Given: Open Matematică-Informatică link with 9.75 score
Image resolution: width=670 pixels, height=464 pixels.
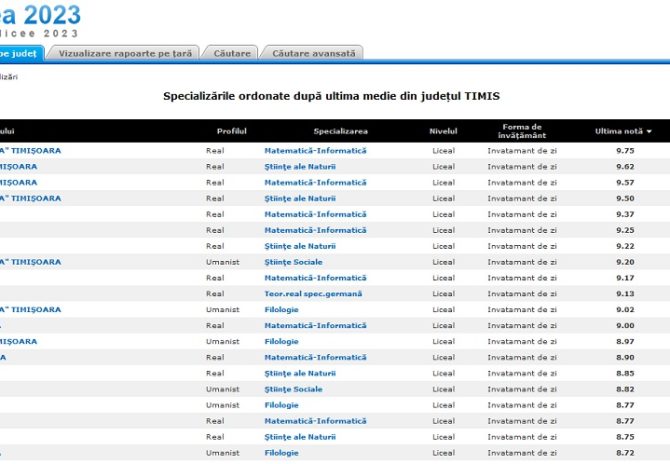Looking at the screenshot, I should (x=315, y=150).
